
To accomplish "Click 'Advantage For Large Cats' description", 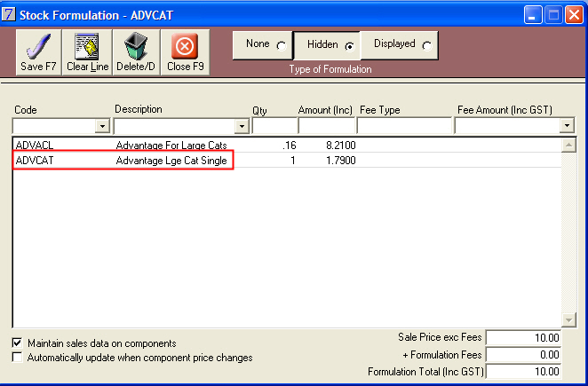I will 171,145.
